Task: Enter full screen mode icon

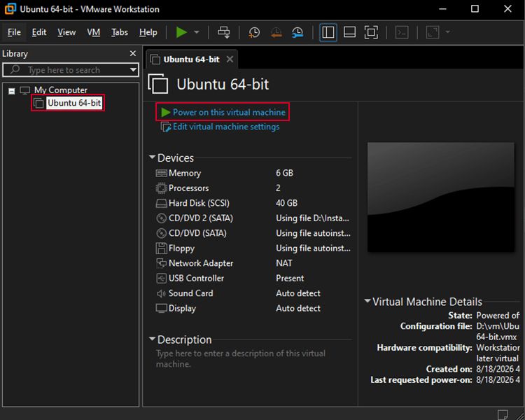Action: pyautogui.click(x=371, y=32)
